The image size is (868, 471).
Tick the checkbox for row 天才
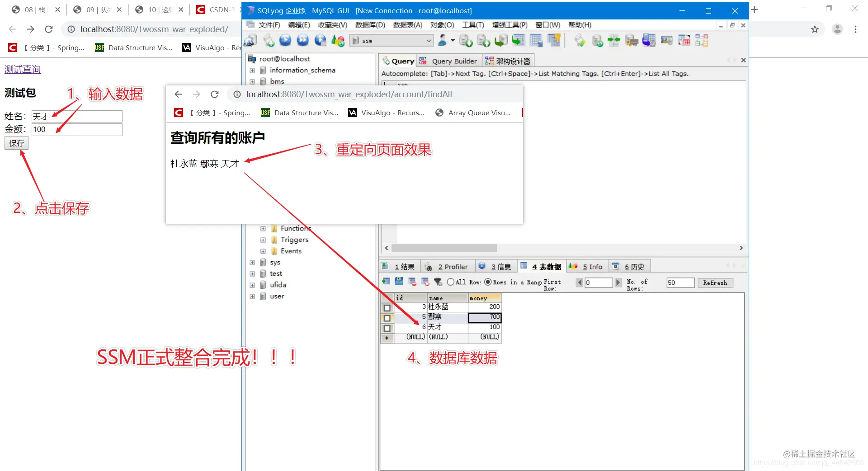[387, 329]
